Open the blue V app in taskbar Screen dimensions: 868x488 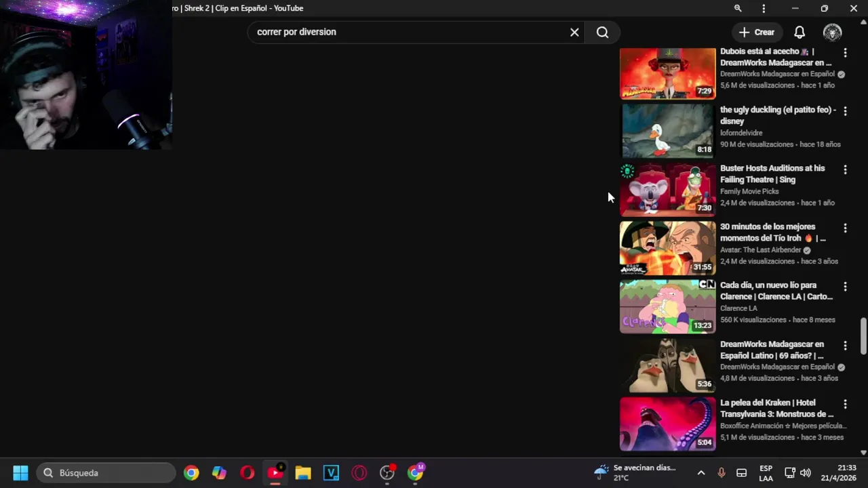click(x=331, y=472)
